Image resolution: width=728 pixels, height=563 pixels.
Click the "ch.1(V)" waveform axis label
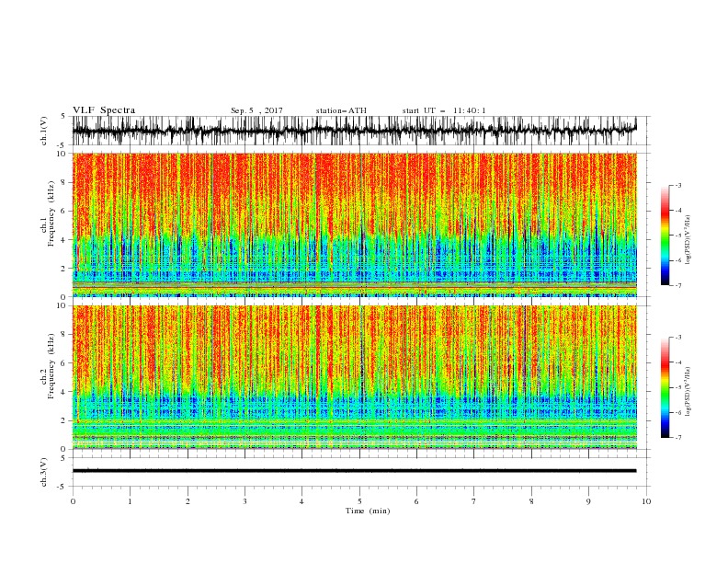[x=44, y=131]
